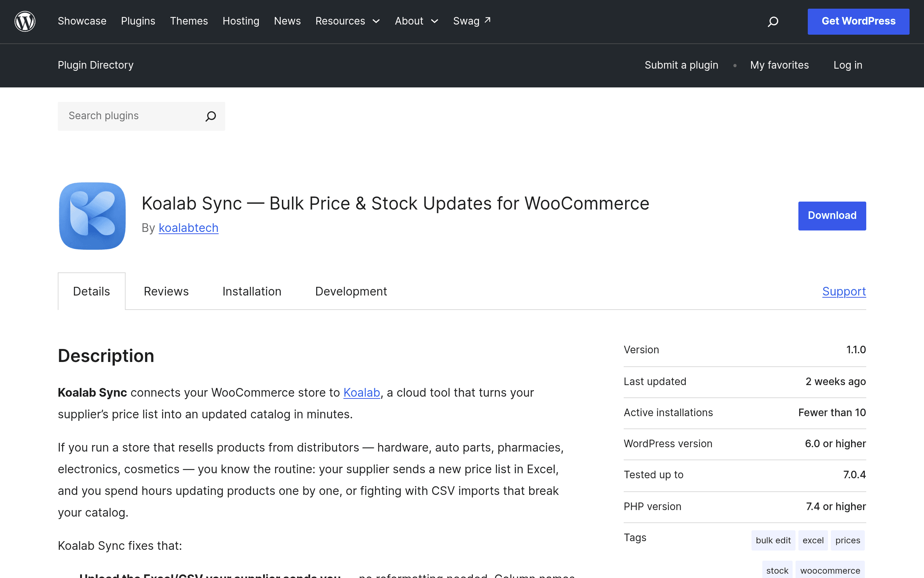Screen dimensions: 924x578
Task: Open My favorites link
Action: pyautogui.click(x=779, y=65)
